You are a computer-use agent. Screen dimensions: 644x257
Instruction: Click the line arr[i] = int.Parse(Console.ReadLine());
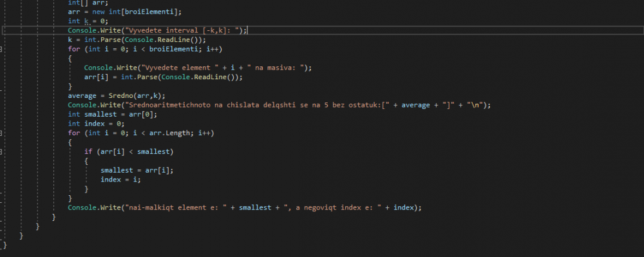click(164, 77)
